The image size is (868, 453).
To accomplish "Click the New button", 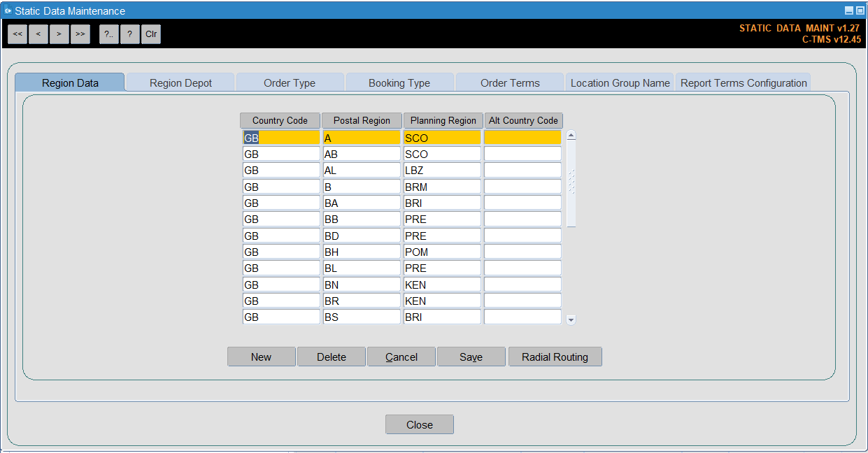I will coord(261,357).
